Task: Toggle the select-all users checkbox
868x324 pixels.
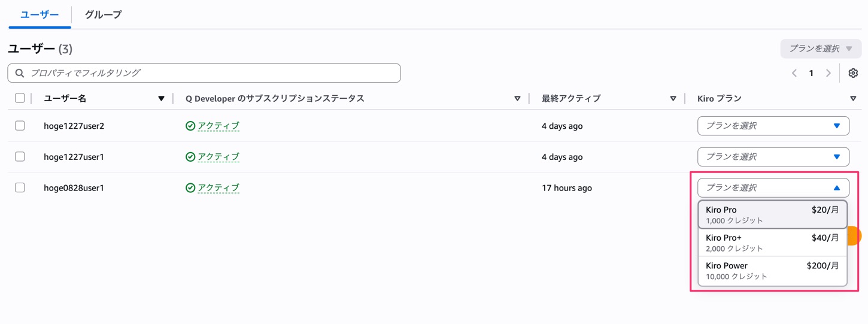Action: (x=20, y=98)
